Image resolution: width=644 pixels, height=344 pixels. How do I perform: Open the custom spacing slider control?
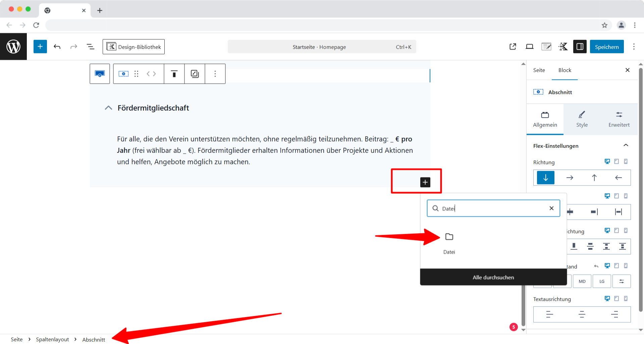pyautogui.click(x=622, y=281)
